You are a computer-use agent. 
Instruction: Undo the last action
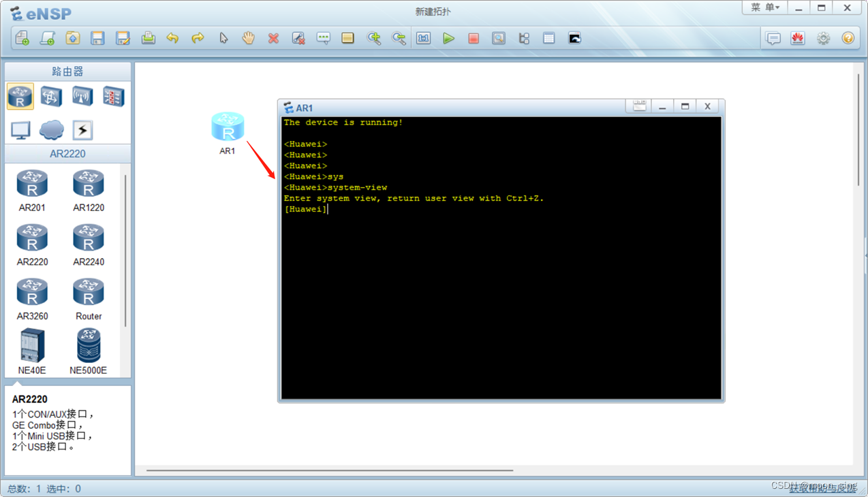click(173, 38)
